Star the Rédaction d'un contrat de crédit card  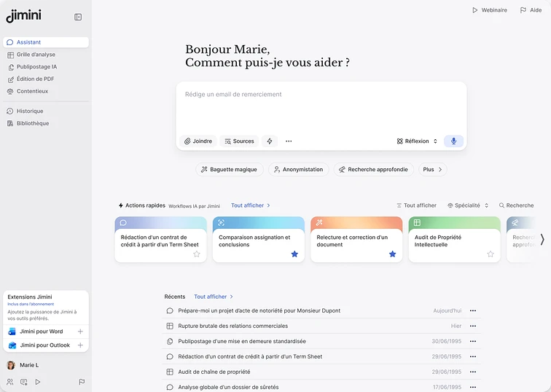point(197,254)
